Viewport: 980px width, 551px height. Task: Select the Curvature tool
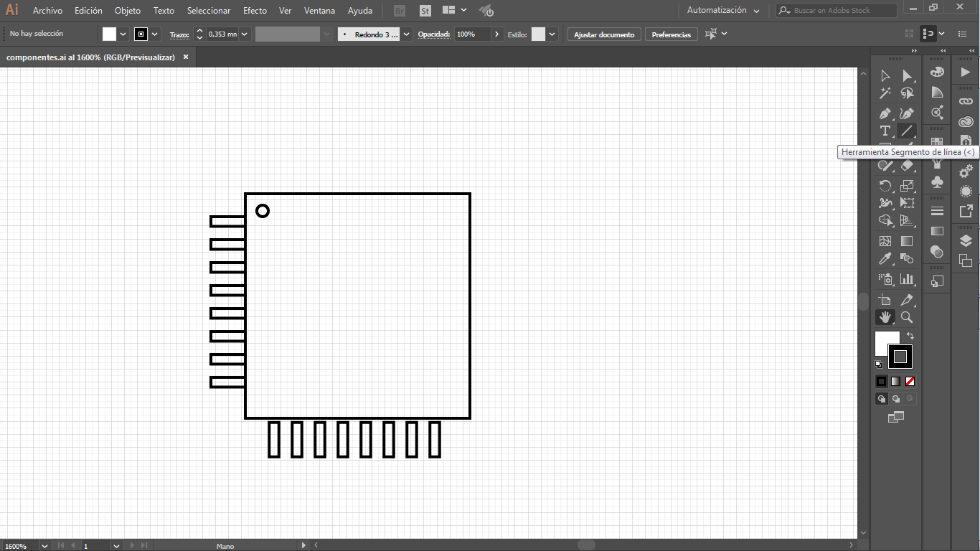tap(907, 113)
